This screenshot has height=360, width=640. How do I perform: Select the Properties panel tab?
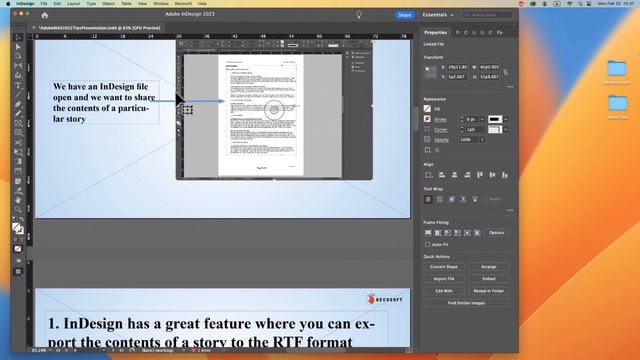tap(436, 32)
